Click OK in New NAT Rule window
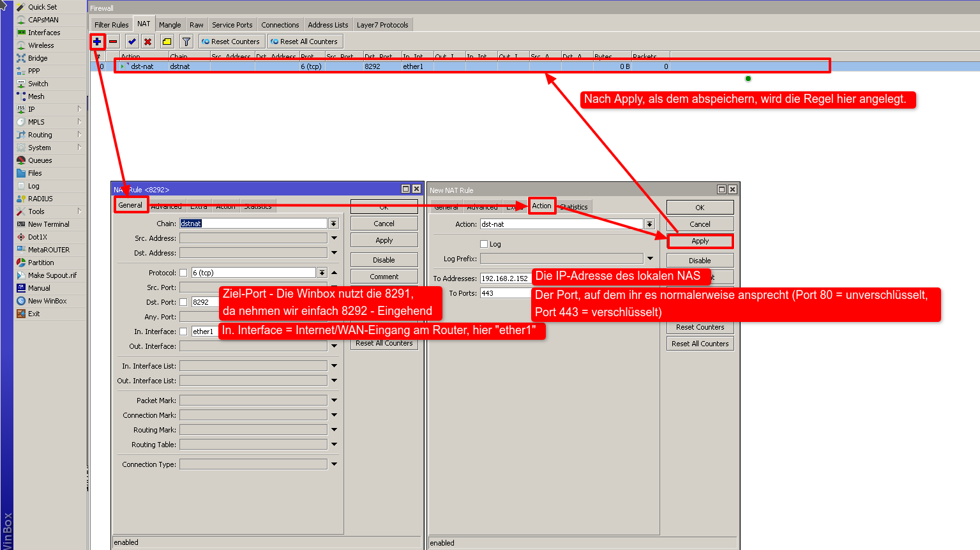 [700, 208]
